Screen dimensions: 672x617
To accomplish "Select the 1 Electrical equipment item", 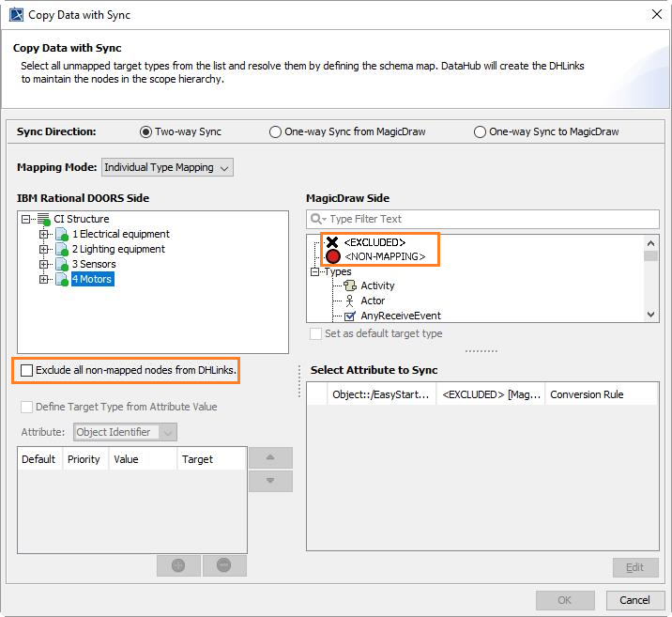I will click(x=121, y=234).
